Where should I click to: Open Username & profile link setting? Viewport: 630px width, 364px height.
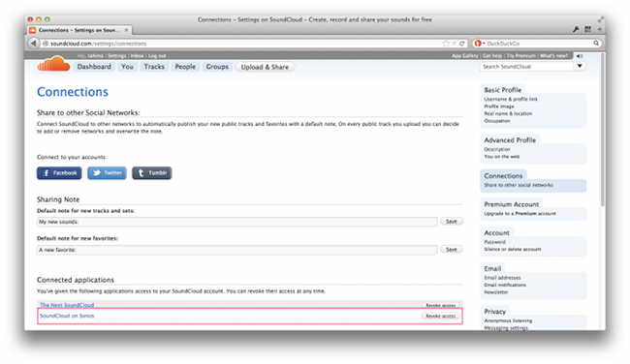[x=511, y=99]
